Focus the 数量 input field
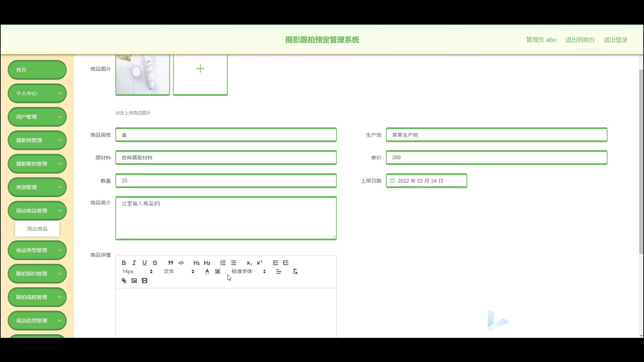This screenshot has height=362, width=644. 226,181
